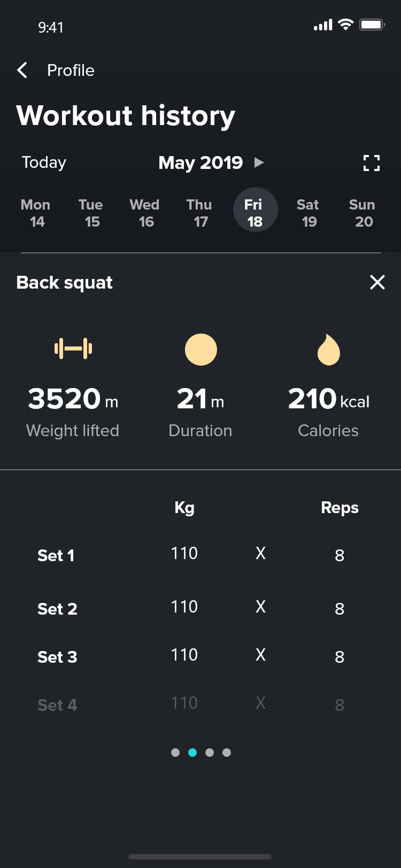The height and width of the screenshot is (868, 401).
Task: Tap the calories flame drop icon
Action: tap(328, 350)
